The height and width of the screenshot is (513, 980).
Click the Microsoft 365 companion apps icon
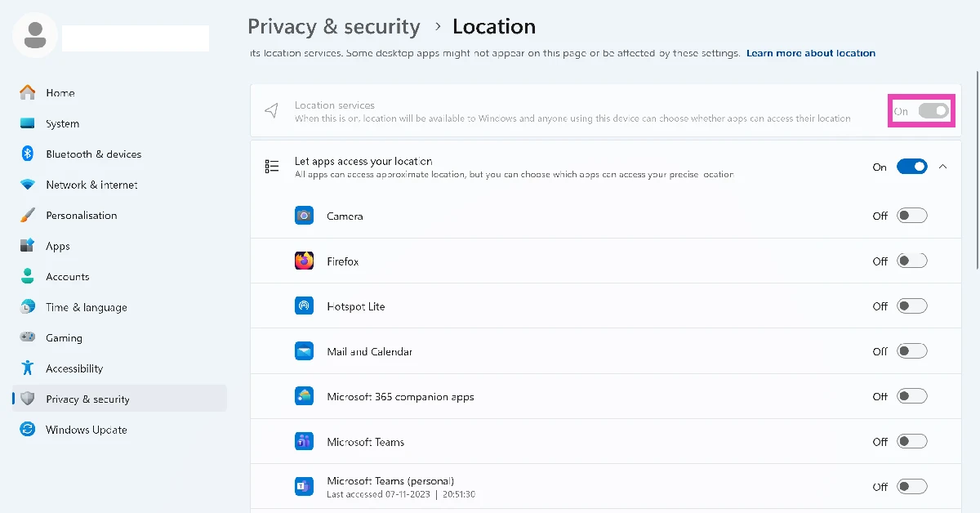[305, 396]
